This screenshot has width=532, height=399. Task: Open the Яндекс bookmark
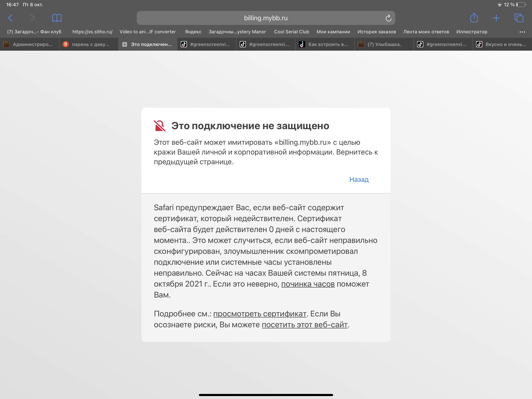tap(193, 32)
